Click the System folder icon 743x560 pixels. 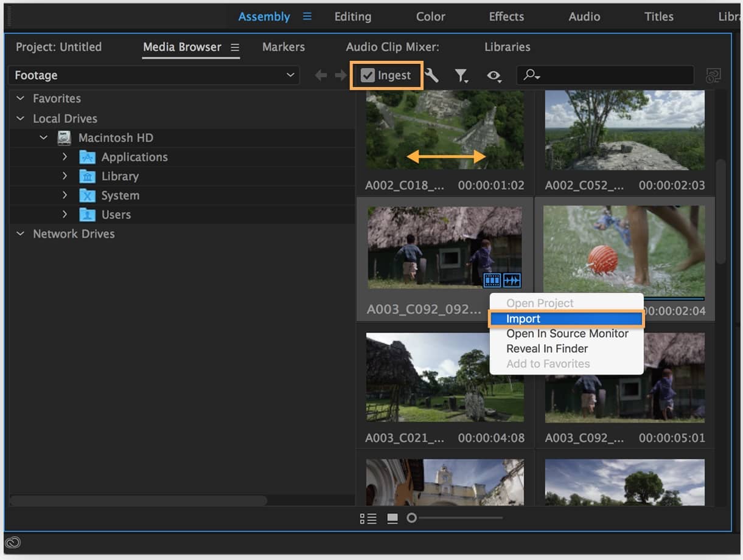tap(88, 196)
